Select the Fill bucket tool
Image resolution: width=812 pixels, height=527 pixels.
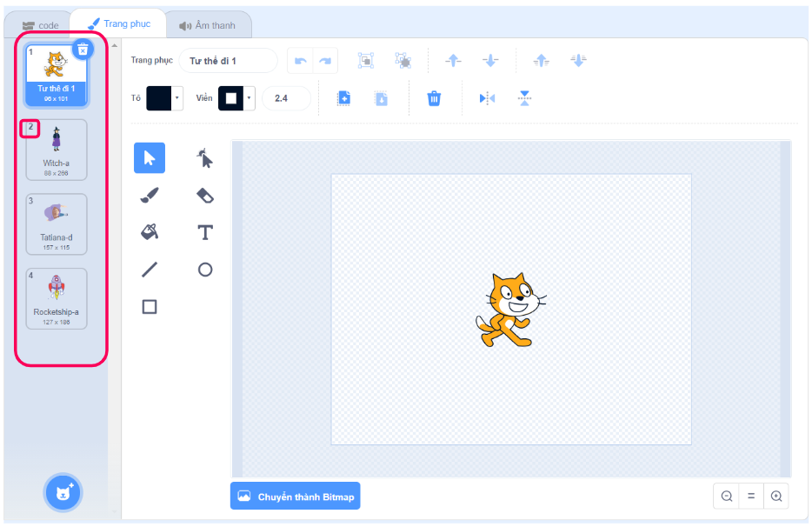(150, 231)
